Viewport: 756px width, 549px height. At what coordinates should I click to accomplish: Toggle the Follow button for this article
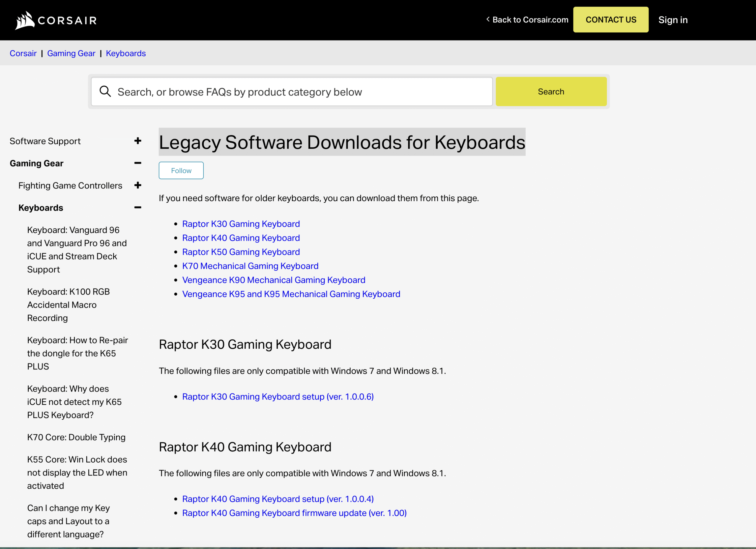[181, 170]
